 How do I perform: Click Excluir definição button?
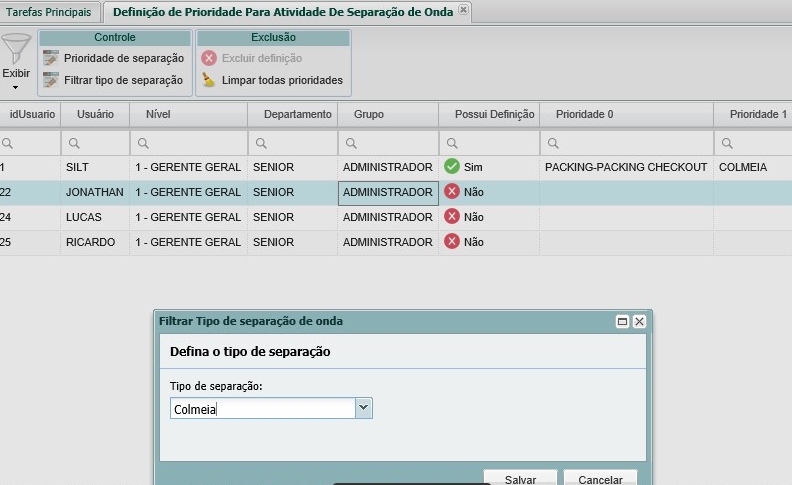[x=252, y=58]
